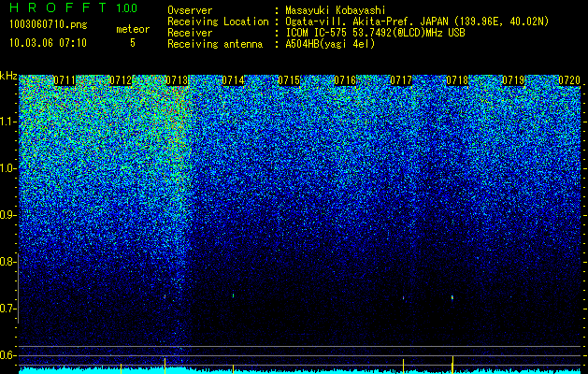Image resolution: width=588 pixels, height=374 pixels.
Task: Click the A504HB(yagi 4el) antenna text
Action: 330,44
